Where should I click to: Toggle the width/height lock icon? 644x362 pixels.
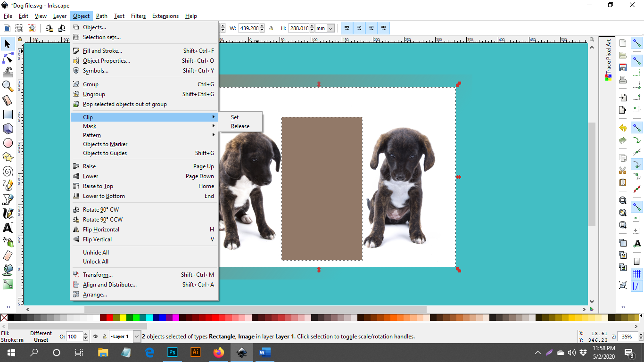click(271, 28)
